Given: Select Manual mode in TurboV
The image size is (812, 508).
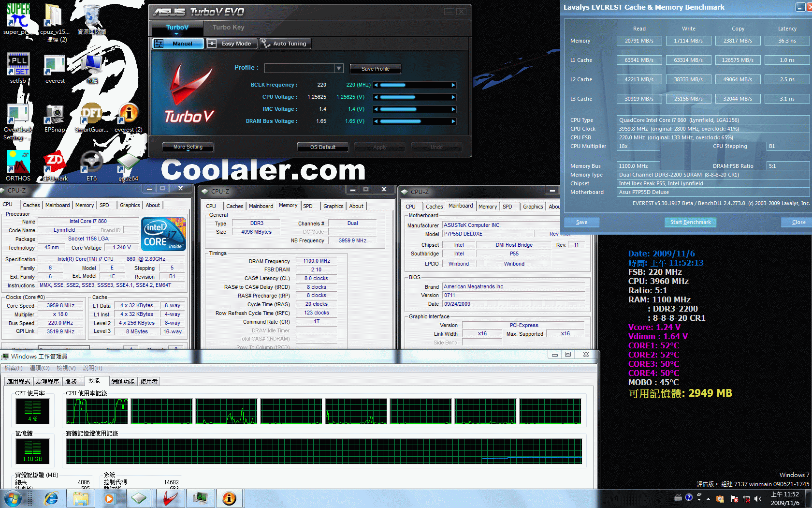Looking at the screenshot, I should [x=178, y=44].
